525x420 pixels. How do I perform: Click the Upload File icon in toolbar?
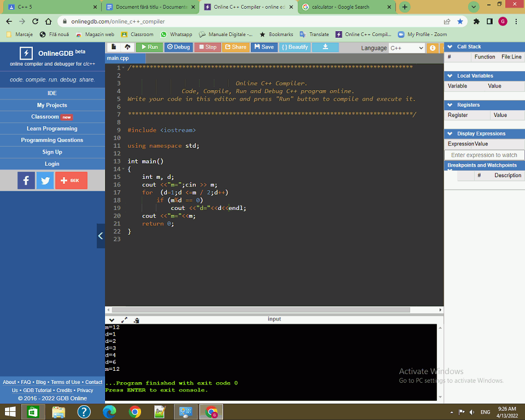[127, 47]
